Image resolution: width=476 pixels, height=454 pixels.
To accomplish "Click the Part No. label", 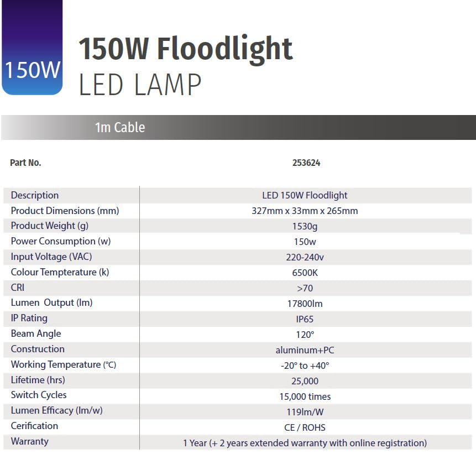I will [x=25, y=163].
